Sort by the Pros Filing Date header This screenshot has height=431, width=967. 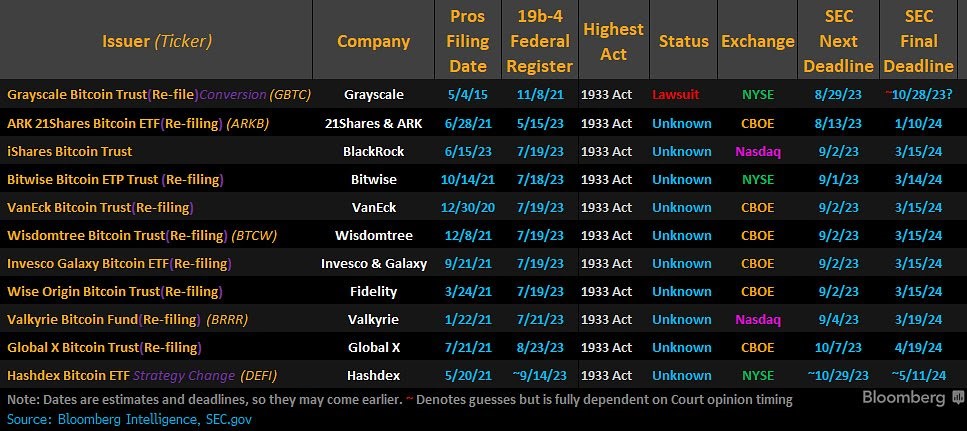point(468,41)
